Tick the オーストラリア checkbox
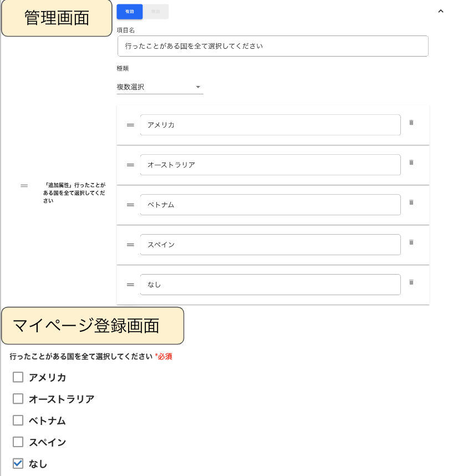This screenshot has width=458, height=476. pos(18,399)
